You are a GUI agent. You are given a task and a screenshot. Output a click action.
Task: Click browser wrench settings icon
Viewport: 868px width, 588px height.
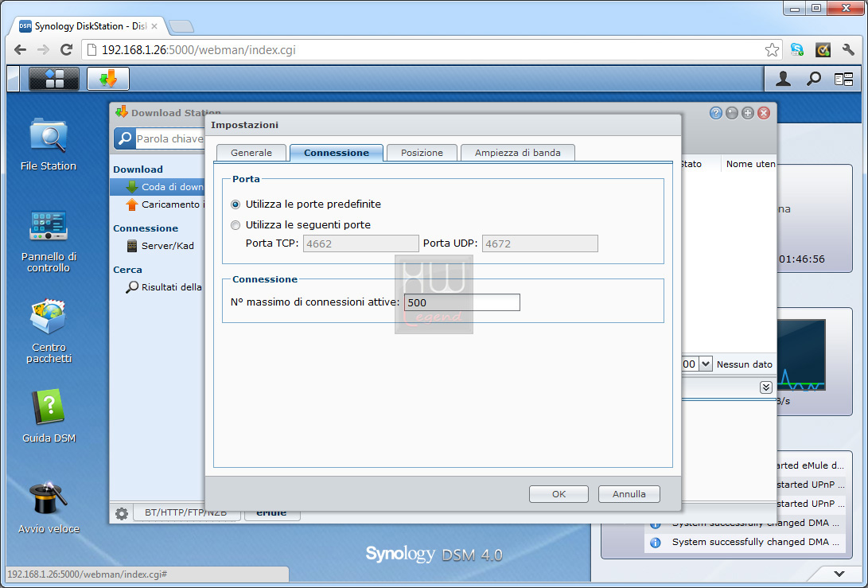[848, 50]
